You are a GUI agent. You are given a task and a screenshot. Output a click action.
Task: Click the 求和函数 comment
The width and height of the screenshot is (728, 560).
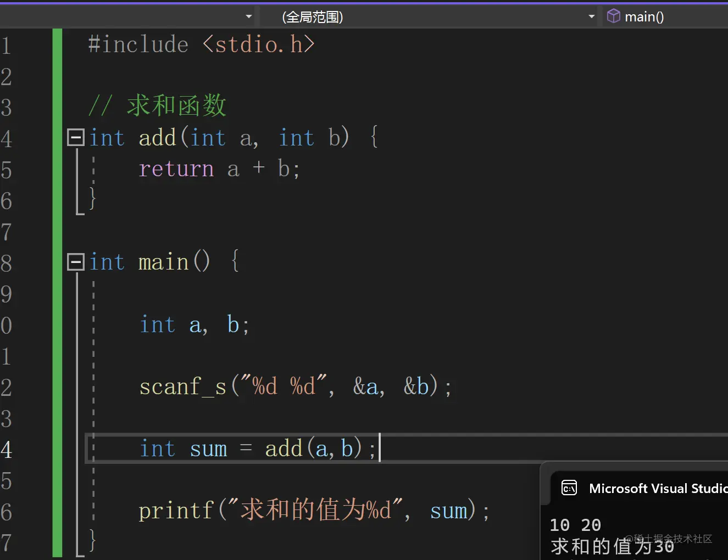158,105
